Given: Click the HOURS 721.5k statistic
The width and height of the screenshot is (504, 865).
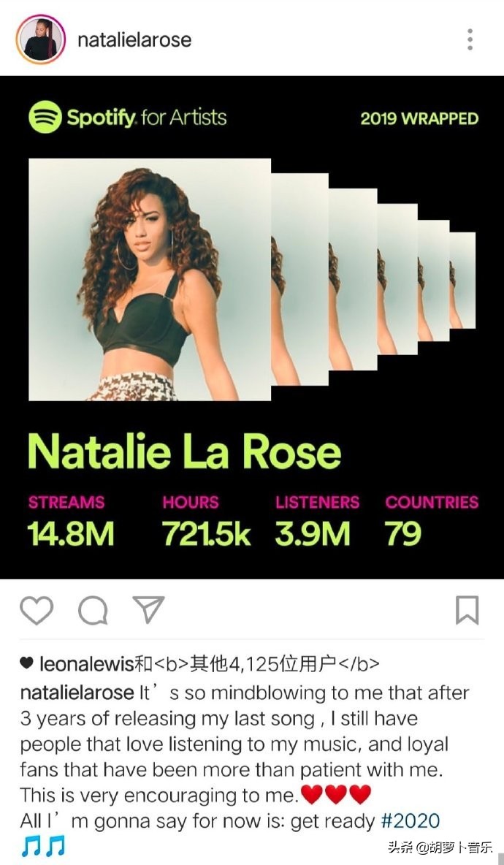Looking at the screenshot, I should [207, 520].
